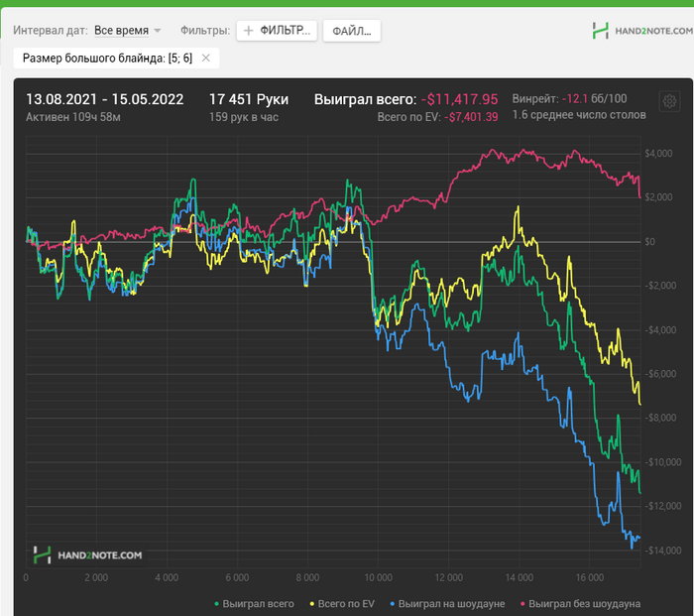Click the date range 13.08.2021 - 15.05.2022
Image resolution: width=694 pixels, height=616 pixels.
tap(104, 99)
